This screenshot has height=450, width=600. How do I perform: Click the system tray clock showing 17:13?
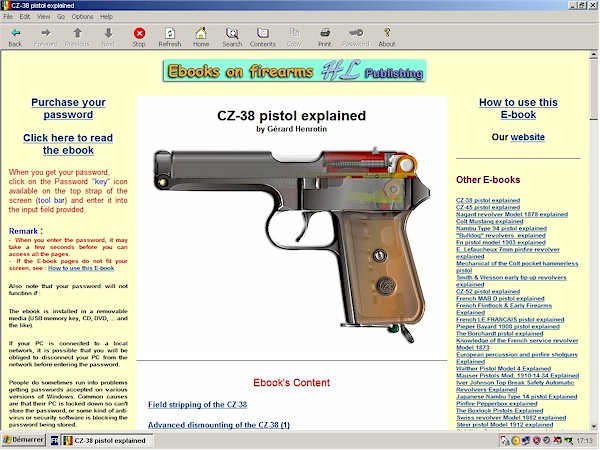(585, 441)
